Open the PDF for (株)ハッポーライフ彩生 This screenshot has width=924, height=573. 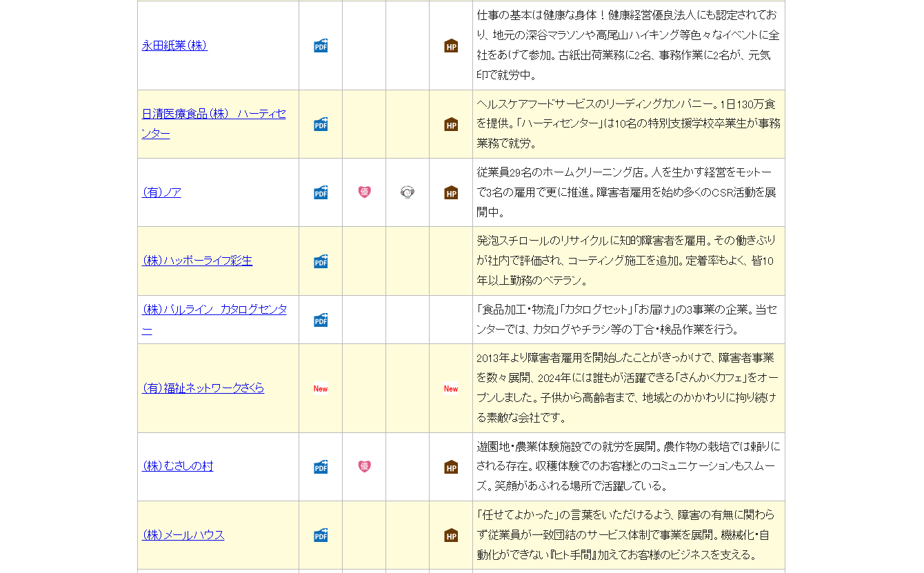click(x=321, y=261)
